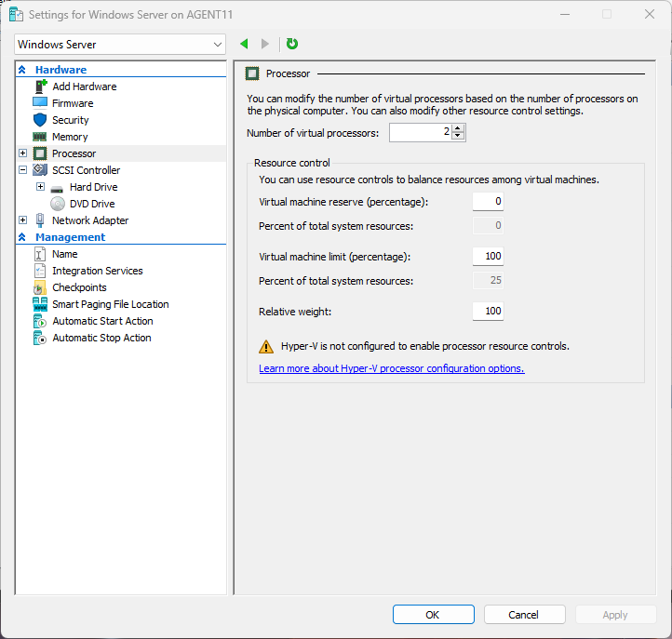Open the Checkpoints icon
672x639 pixels.
[x=40, y=287]
